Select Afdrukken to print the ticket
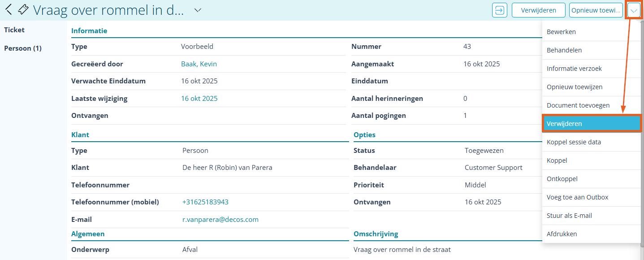The height and width of the screenshot is (260, 644). 562,234
